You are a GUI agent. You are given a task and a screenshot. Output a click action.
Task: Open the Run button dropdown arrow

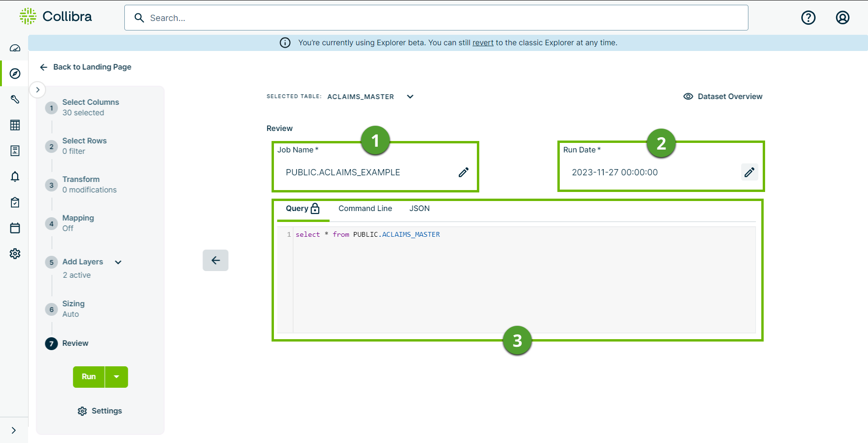pos(117,377)
